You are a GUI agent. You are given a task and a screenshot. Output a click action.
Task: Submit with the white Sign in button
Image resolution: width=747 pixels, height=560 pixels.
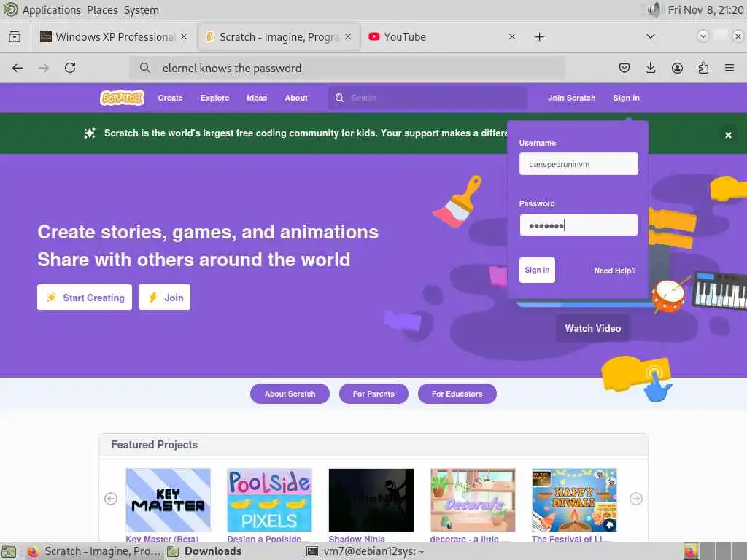pyautogui.click(x=537, y=270)
